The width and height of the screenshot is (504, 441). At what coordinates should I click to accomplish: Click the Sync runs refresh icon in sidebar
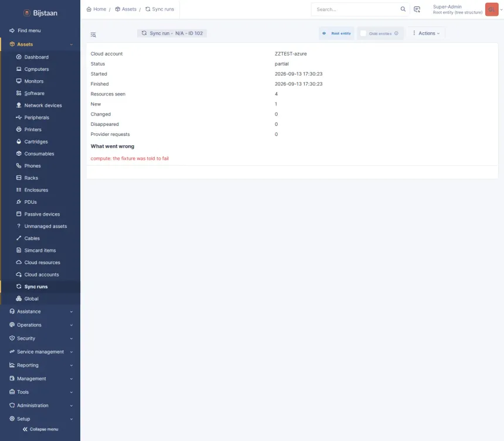coord(19,286)
